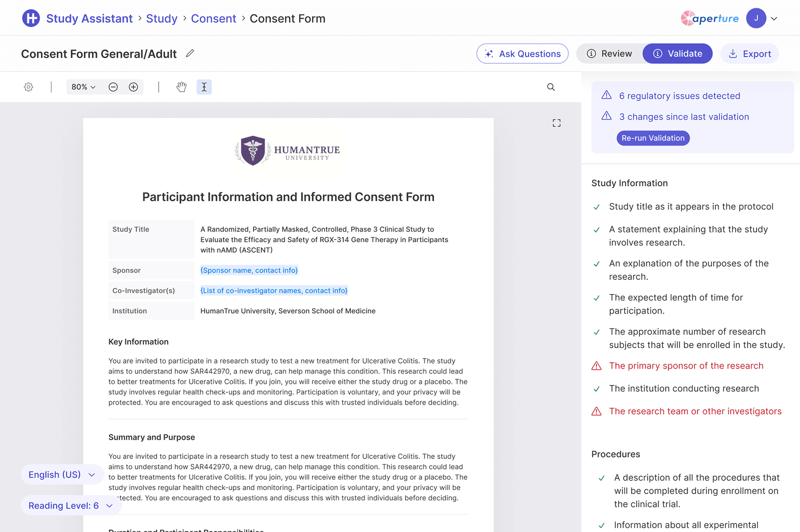Click the Study Title table value
The height and width of the screenshot is (532, 800).
(324, 240)
